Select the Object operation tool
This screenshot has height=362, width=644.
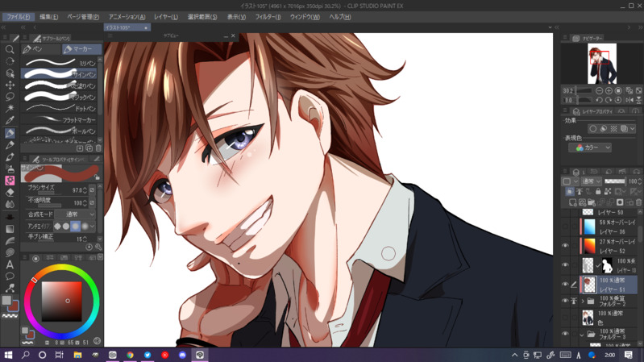tap(10, 73)
